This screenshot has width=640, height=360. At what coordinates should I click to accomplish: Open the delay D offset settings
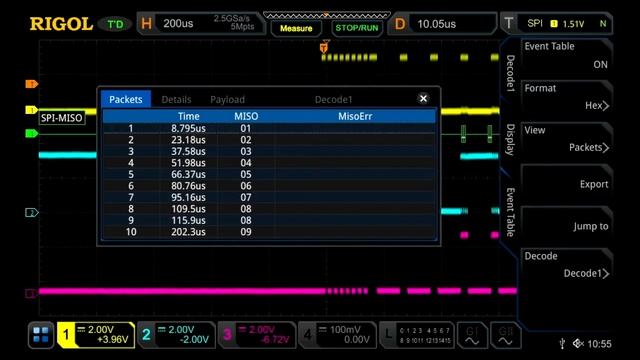(x=400, y=24)
